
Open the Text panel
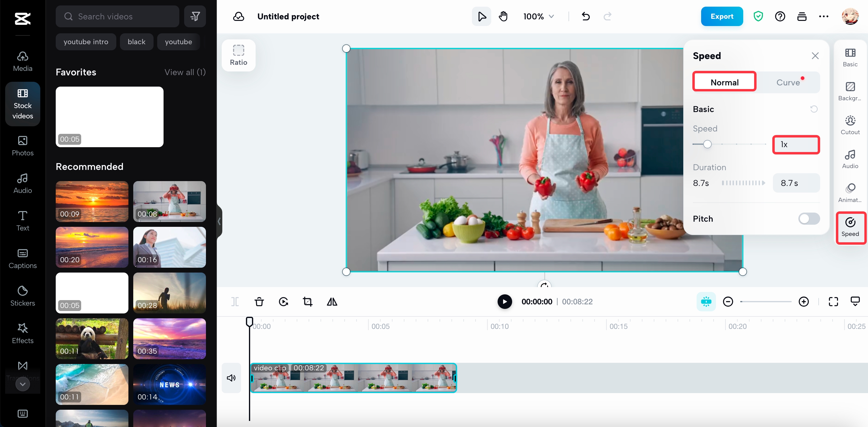point(23,221)
